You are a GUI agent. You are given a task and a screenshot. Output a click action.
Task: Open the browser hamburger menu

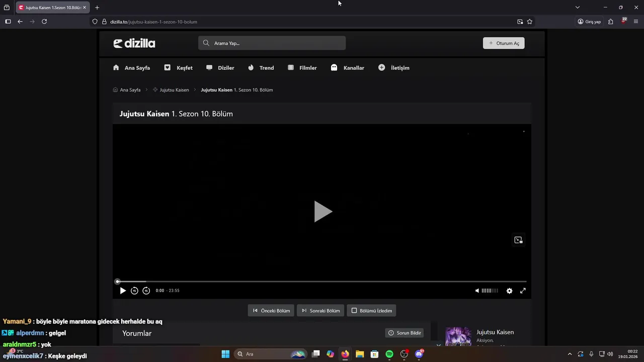636,22
